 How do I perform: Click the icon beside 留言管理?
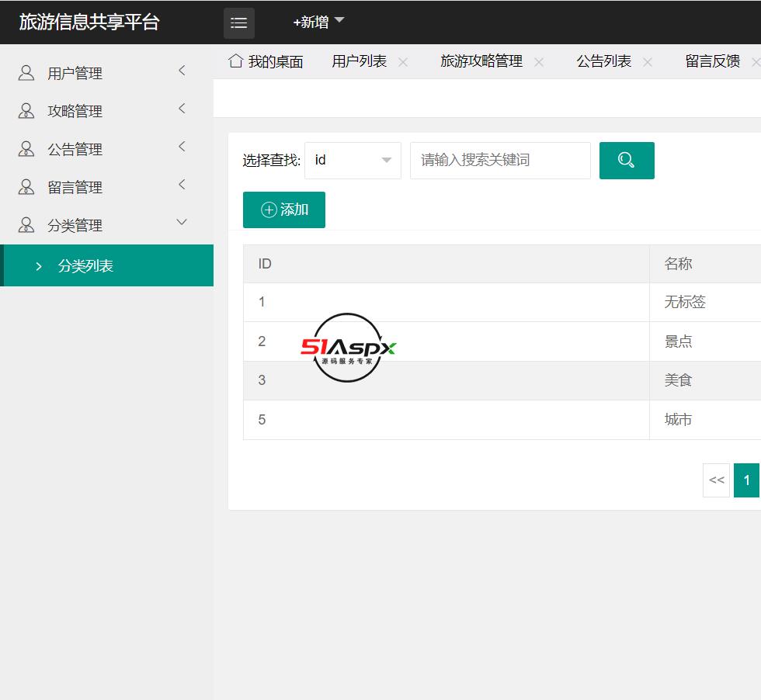(x=26, y=187)
